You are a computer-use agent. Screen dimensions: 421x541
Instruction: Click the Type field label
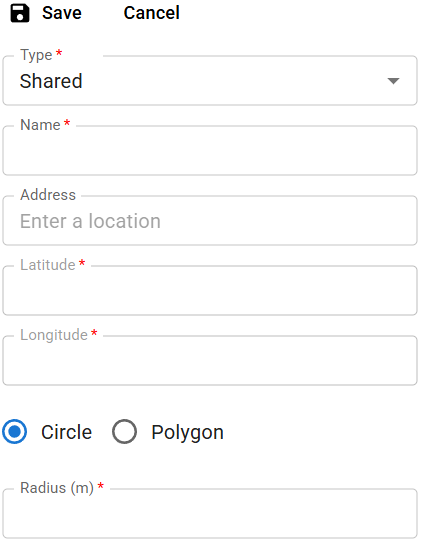click(36, 55)
